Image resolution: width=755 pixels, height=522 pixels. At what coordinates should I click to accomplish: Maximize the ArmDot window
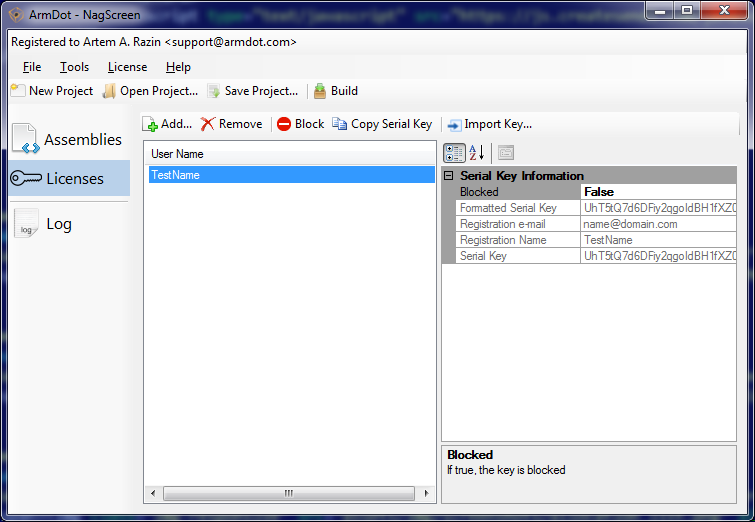[687, 10]
